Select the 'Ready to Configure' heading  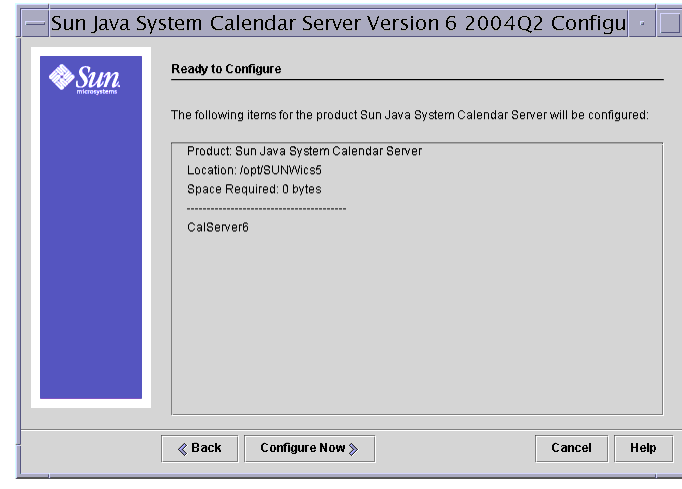[226, 69]
